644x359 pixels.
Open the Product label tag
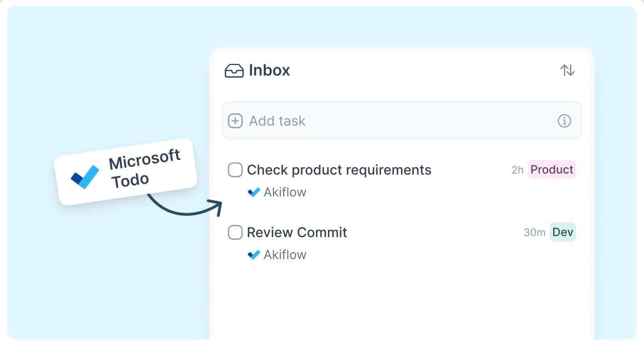pos(552,170)
